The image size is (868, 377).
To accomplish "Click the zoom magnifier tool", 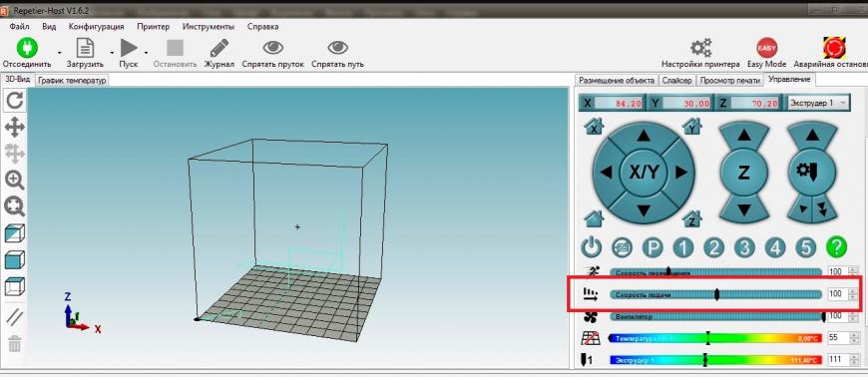I will [14, 181].
